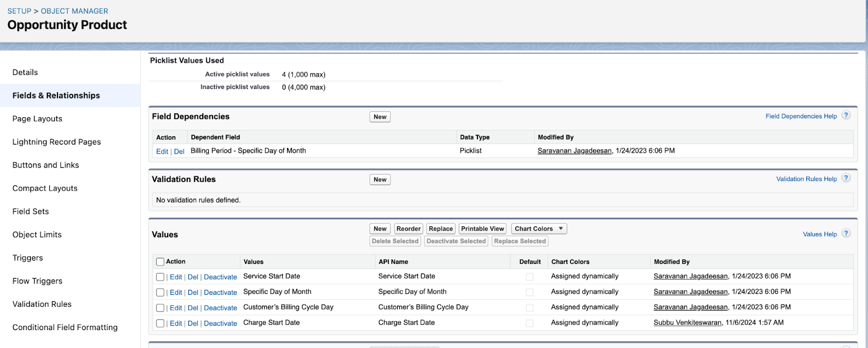Open Field Dependencies help question-mark icon
The image size is (868, 348).
(x=846, y=116)
